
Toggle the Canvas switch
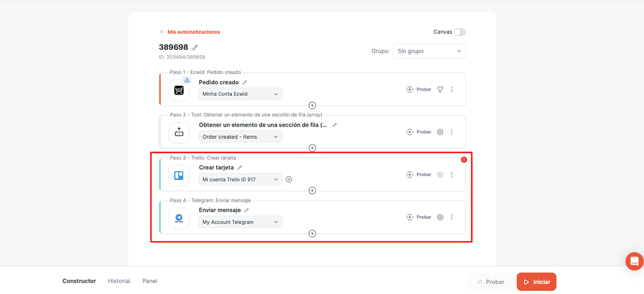click(459, 32)
